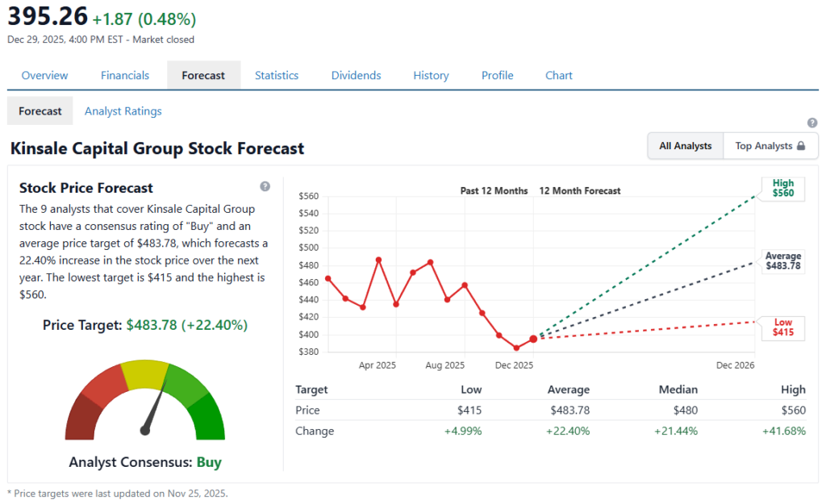Click the Buy consensus rating text
The width and height of the screenshot is (826, 504).
[209, 462]
